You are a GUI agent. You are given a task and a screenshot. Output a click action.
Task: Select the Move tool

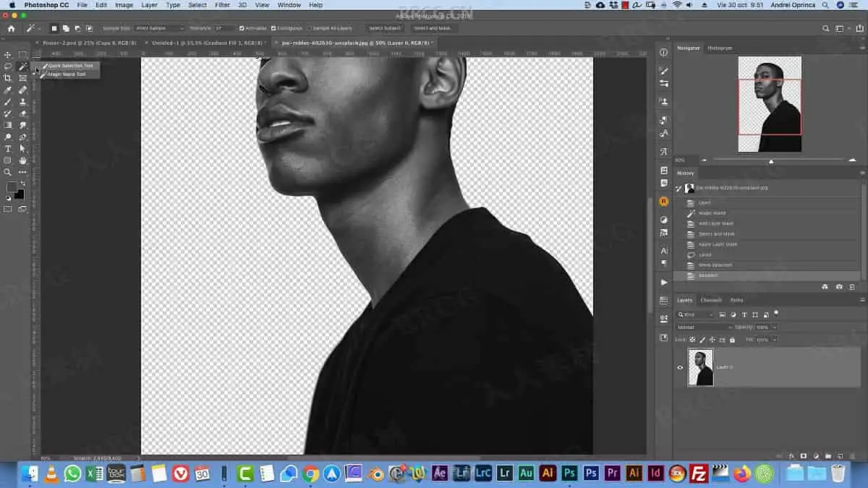click(8, 55)
